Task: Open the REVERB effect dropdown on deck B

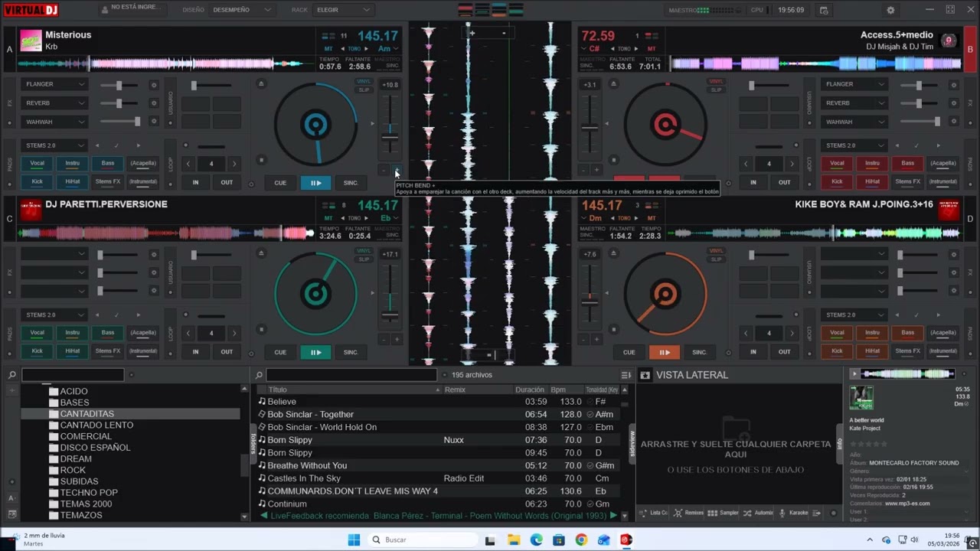Action: point(854,103)
